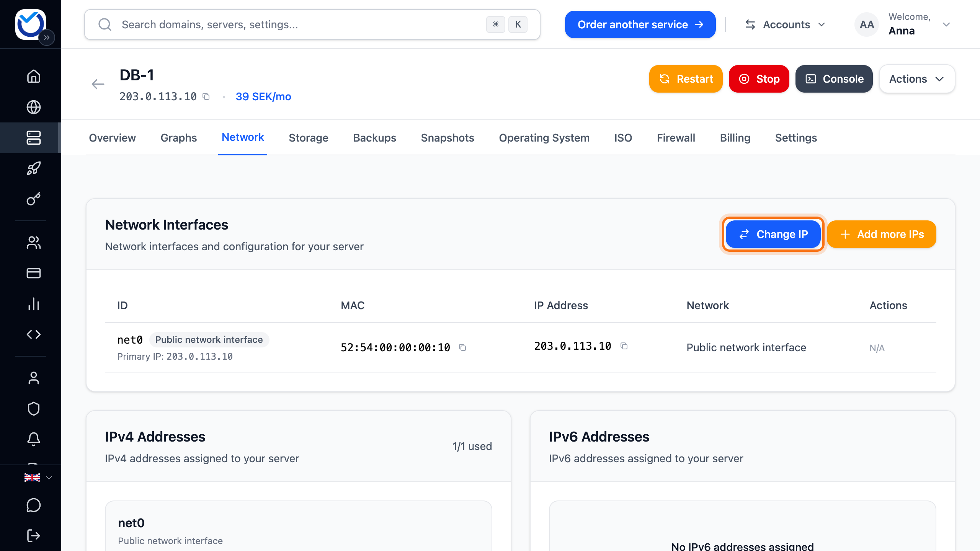
Task: Open the rocket deploy icon in sidebar
Action: pos(34,168)
